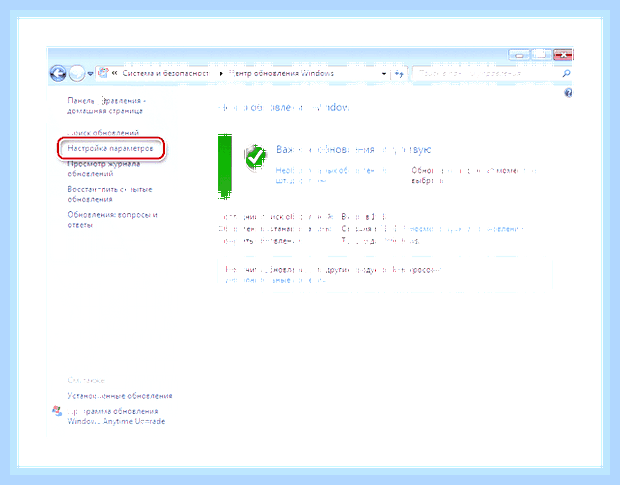Open the address bar history dropdown
Viewport: 620px width, 485px height.
click(x=383, y=74)
